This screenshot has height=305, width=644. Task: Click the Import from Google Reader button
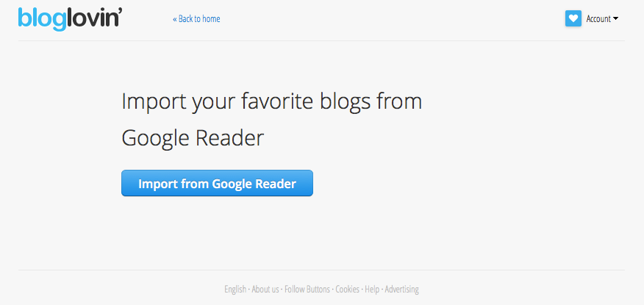(x=217, y=183)
